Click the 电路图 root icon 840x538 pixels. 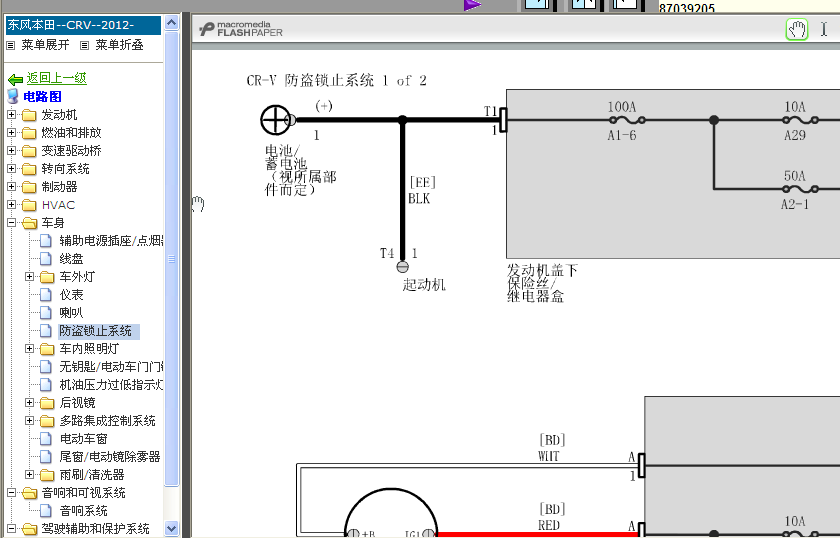(13, 96)
